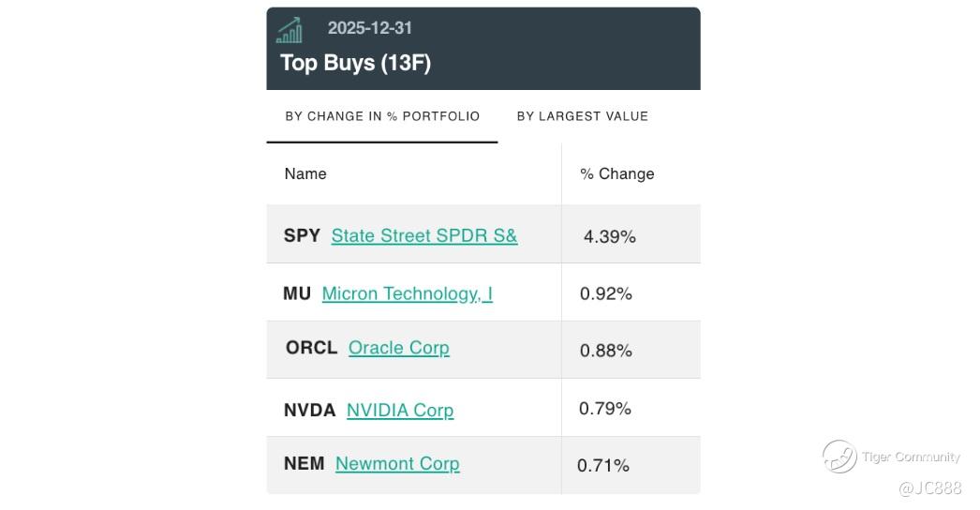Select the NVDA ticker symbol
Screen dimensions: 980x510
(309, 410)
